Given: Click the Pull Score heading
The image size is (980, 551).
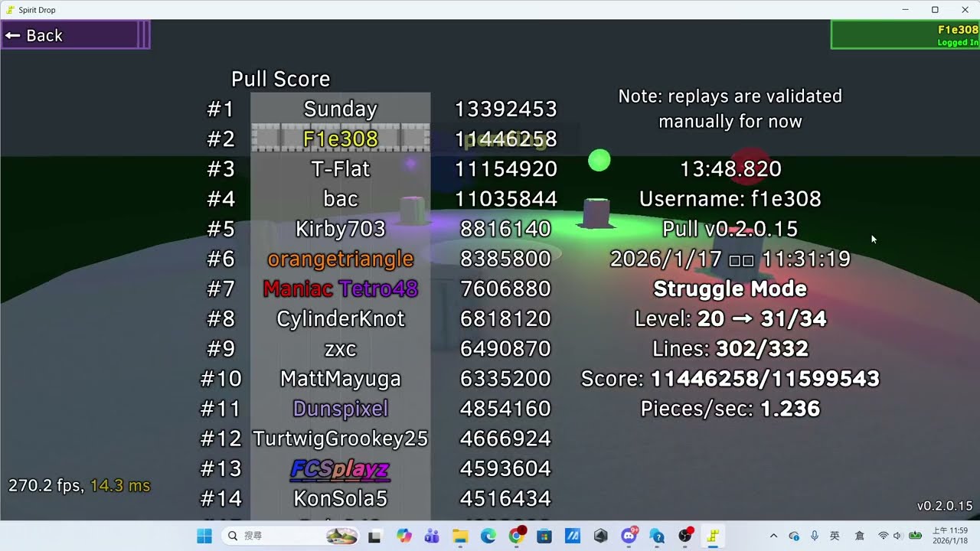Looking at the screenshot, I should tap(281, 79).
